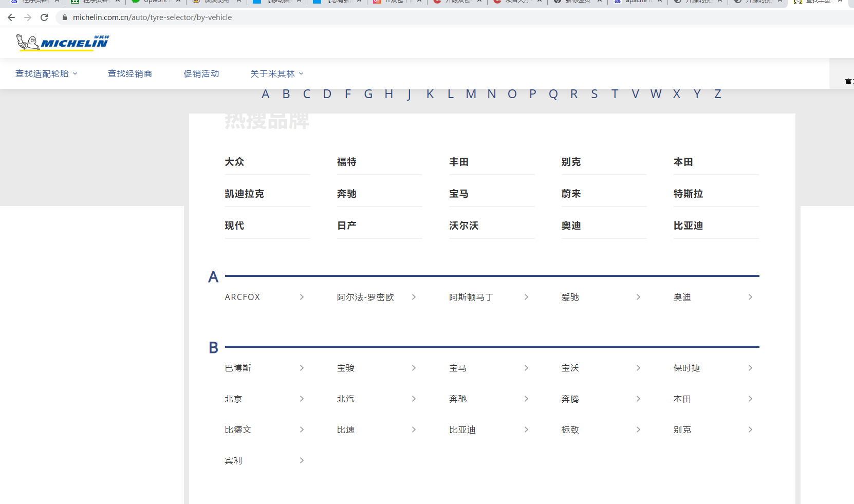Select hot brand 福特
Image resolution: width=854 pixels, height=504 pixels.
347,162
